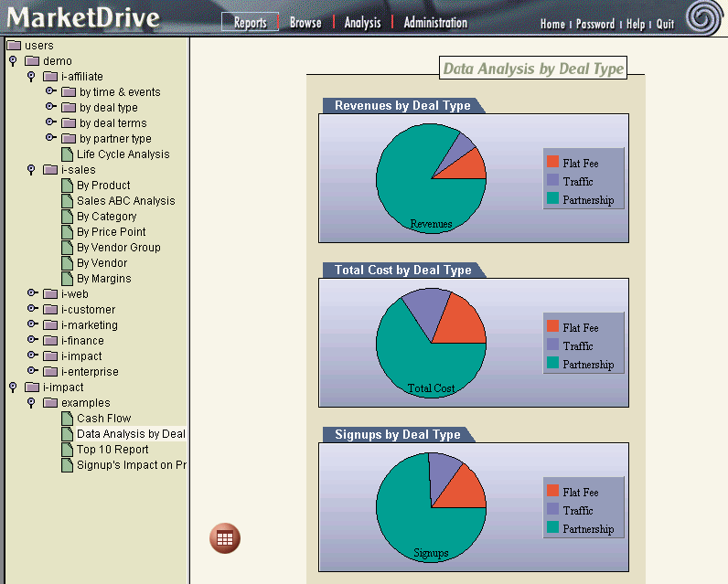Click the users folder icon
The width and height of the screenshot is (728, 584).
point(14,46)
